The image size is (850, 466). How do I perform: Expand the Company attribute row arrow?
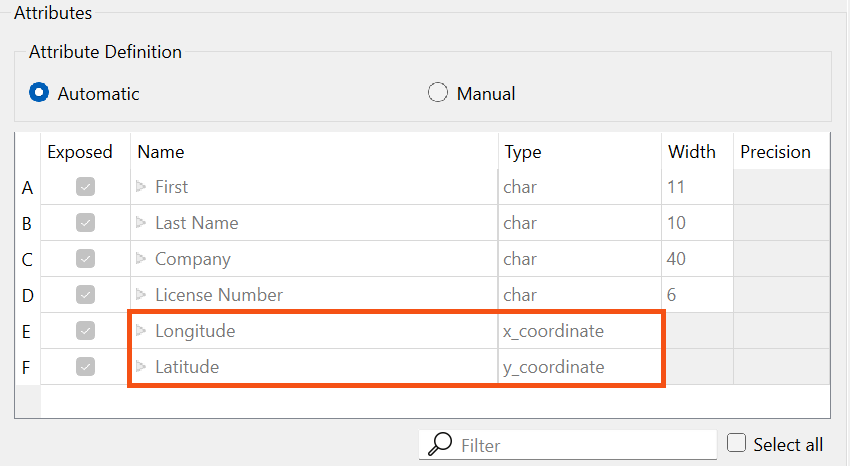(x=141, y=259)
